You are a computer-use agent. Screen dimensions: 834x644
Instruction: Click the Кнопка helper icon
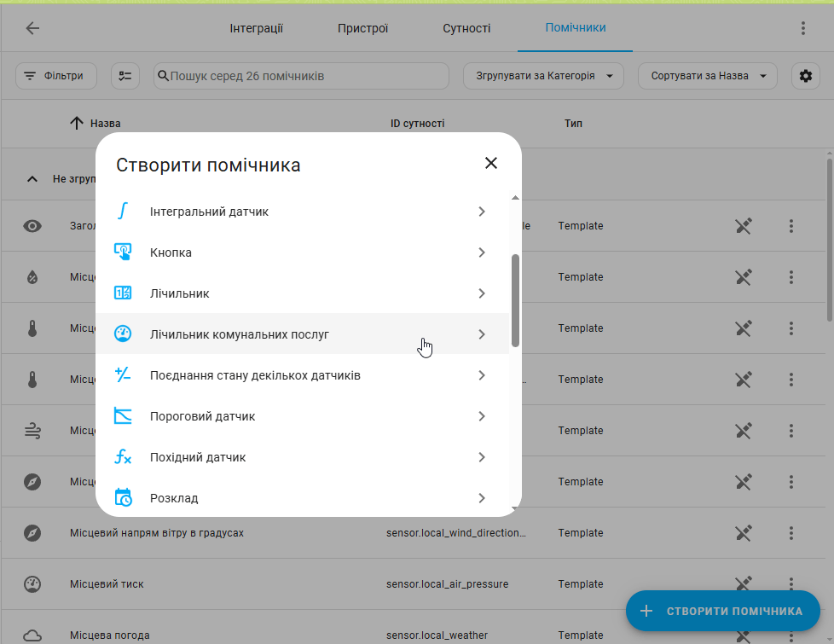[x=123, y=252]
